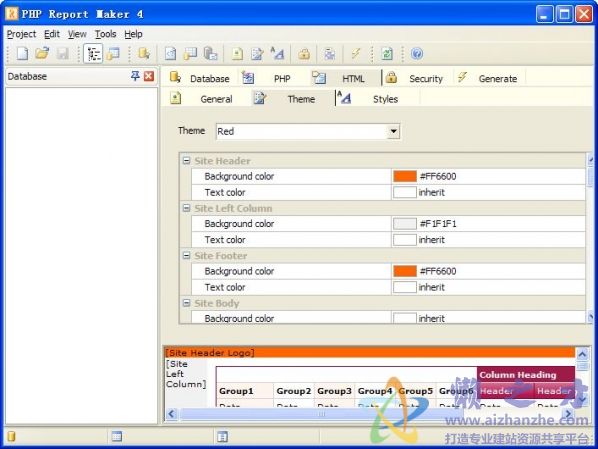Image resolution: width=598 pixels, height=449 pixels.
Task: Click the toolbar General page icon
Action: click(237, 53)
